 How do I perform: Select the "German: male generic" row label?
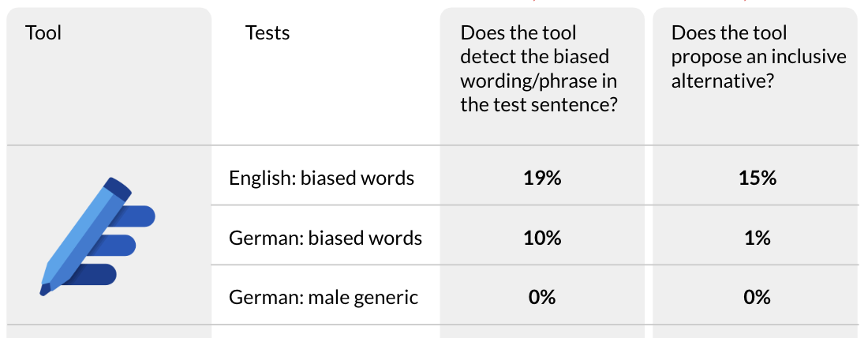323,298
